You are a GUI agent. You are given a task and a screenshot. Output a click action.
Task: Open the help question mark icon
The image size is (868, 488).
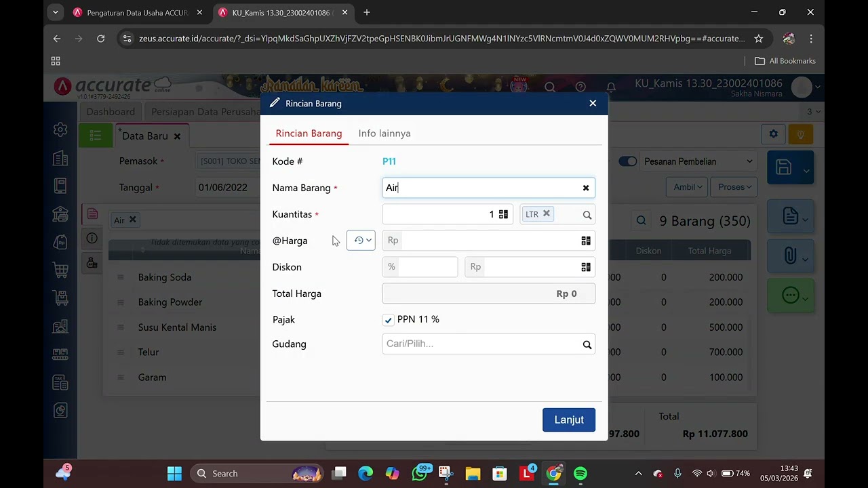click(580, 87)
